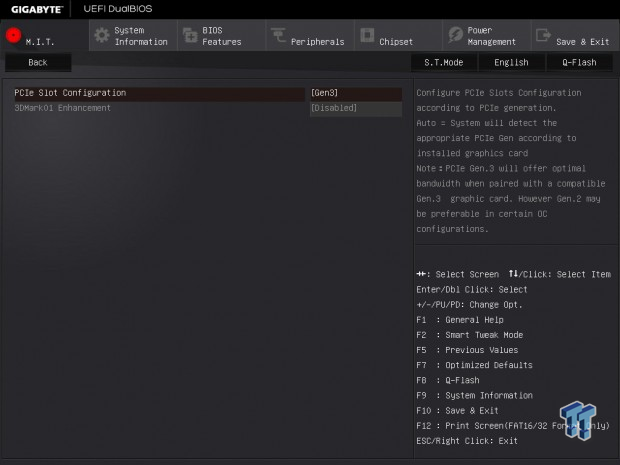Click the F7 Optimized Defaults line
This screenshot has width=620, height=465.
(x=474, y=365)
